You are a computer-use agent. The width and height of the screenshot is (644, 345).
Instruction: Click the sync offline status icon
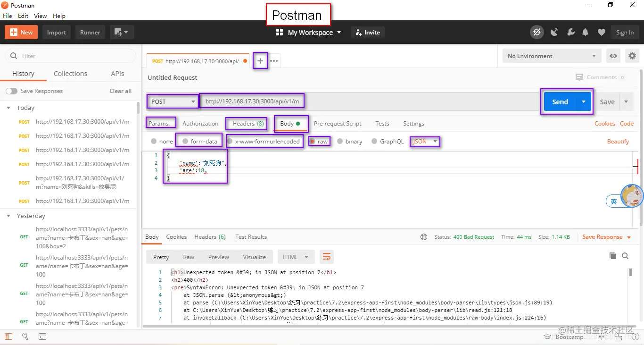[537, 32]
